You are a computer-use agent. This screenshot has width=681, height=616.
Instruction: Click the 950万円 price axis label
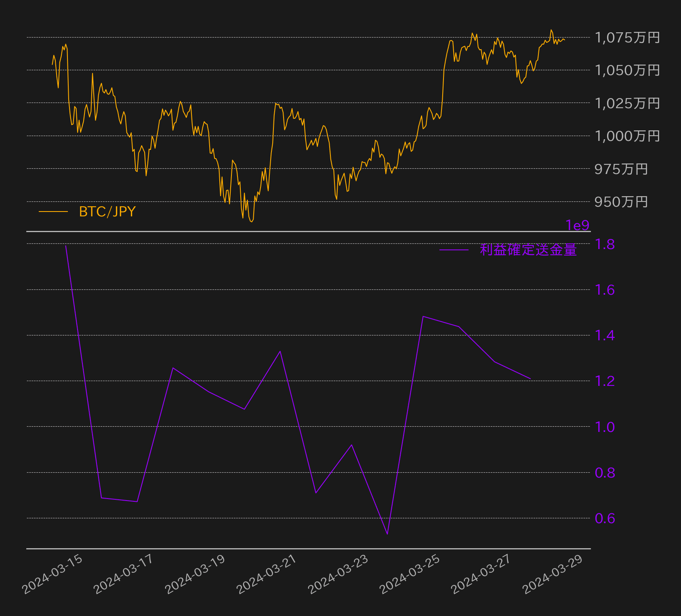(621, 202)
